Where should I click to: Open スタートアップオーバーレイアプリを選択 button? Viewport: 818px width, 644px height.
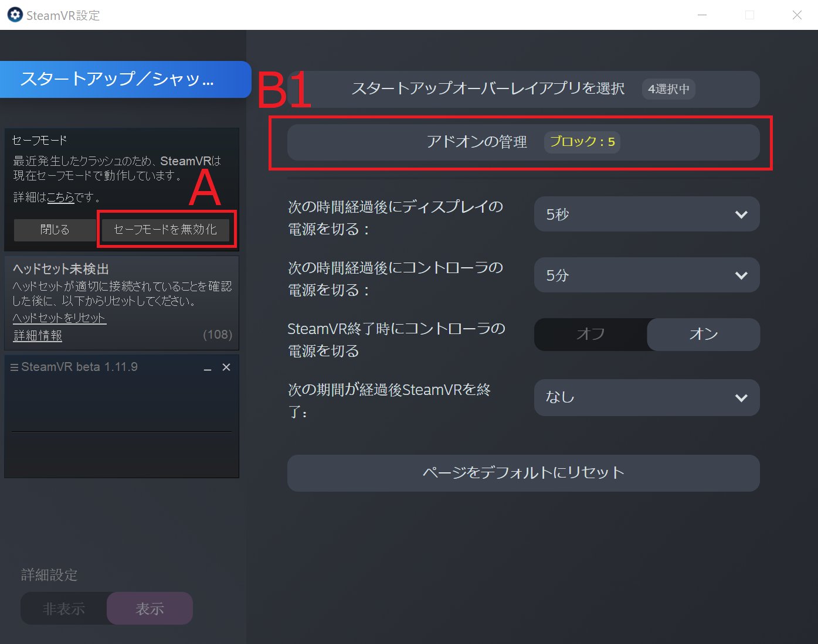pyautogui.click(x=524, y=89)
